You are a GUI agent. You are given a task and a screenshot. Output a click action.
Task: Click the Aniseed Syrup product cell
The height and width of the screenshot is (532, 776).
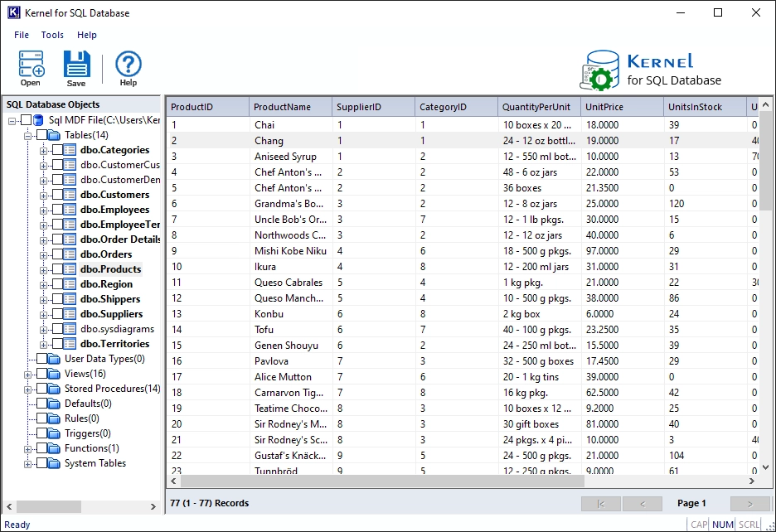(x=291, y=157)
